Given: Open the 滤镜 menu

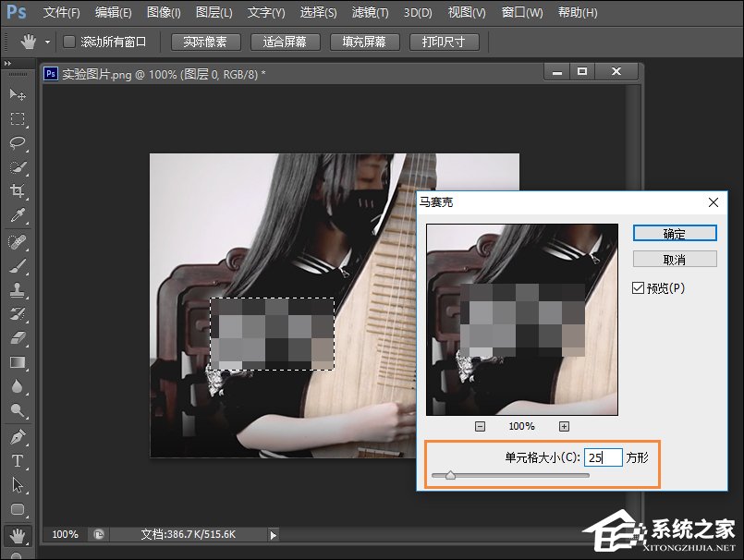Looking at the screenshot, I should coord(369,12).
